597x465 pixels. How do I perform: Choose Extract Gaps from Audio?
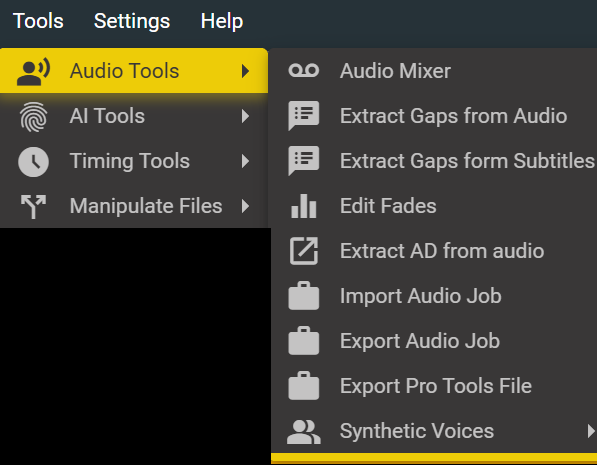(x=434, y=116)
